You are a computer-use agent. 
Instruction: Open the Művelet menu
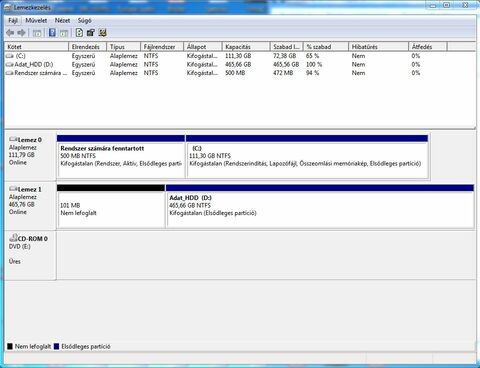(x=36, y=21)
